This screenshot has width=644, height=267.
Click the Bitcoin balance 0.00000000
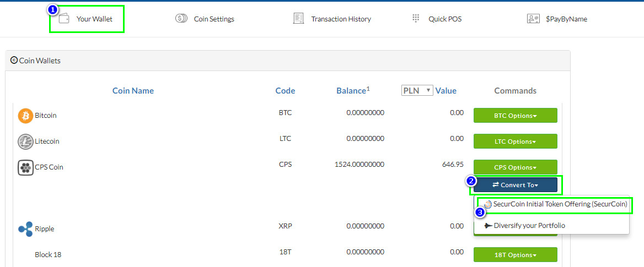click(x=365, y=112)
